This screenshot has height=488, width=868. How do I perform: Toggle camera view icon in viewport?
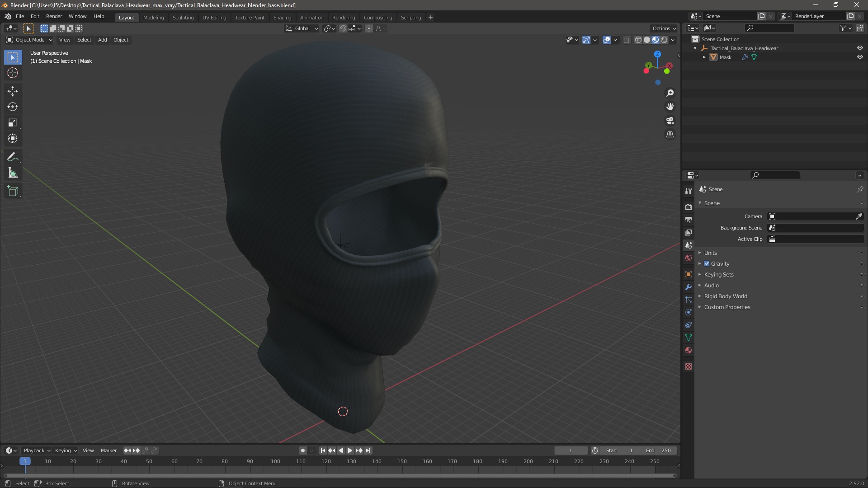pyautogui.click(x=670, y=121)
